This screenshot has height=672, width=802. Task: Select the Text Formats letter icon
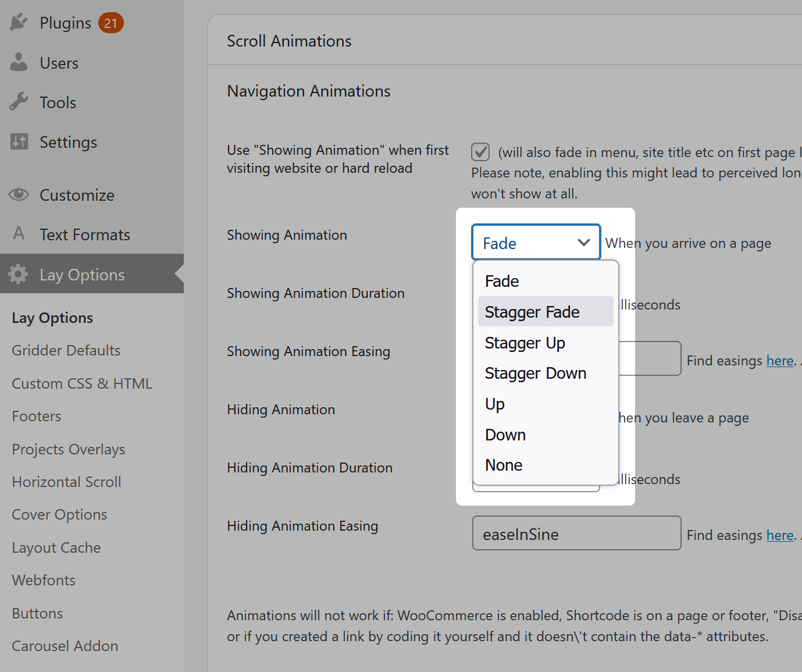18,234
